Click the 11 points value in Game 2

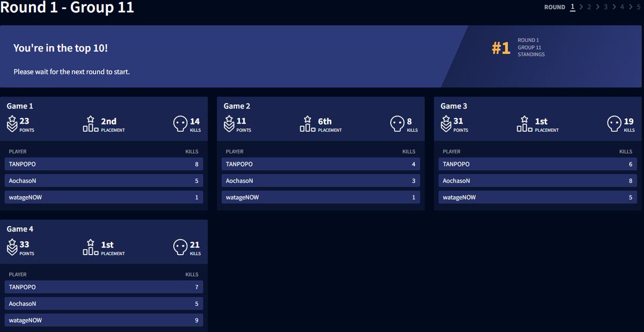coord(241,121)
